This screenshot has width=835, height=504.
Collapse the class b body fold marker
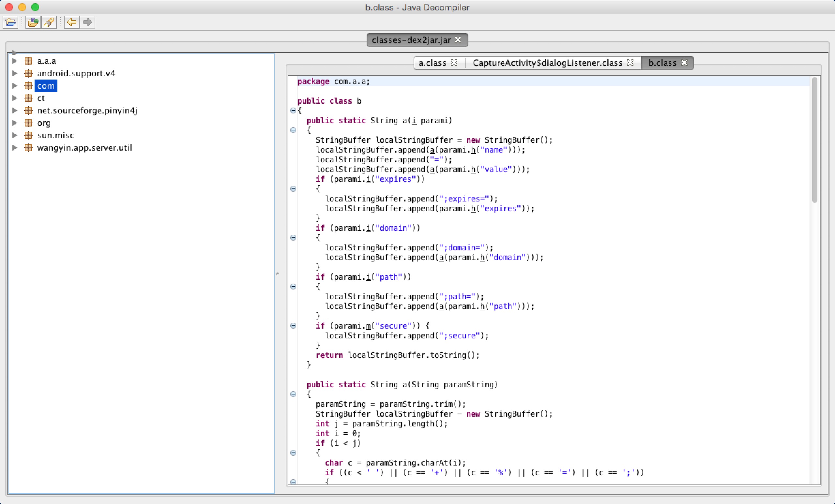[293, 111]
